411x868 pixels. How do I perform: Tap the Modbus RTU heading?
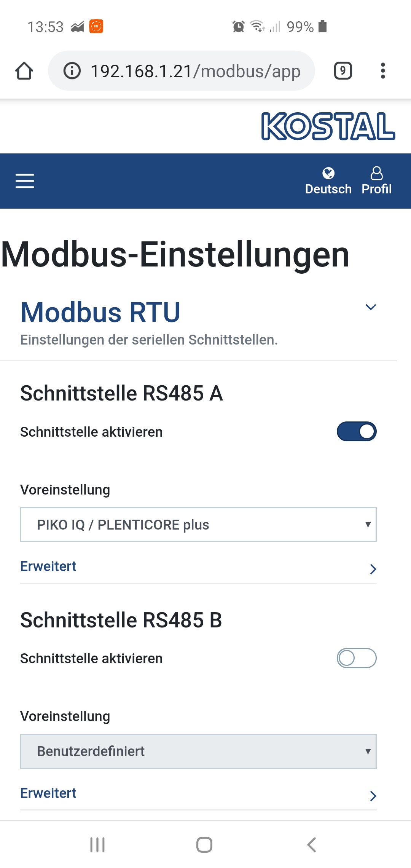(100, 312)
